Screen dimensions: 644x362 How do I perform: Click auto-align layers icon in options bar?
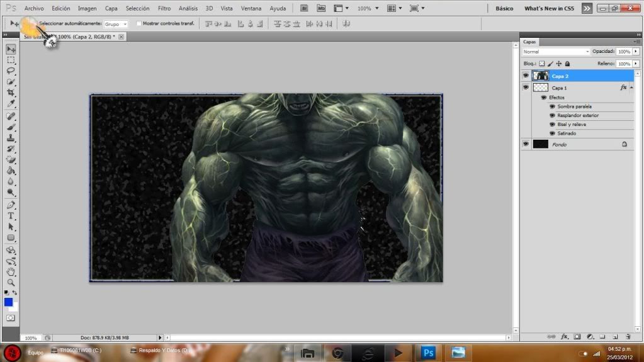click(346, 24)
